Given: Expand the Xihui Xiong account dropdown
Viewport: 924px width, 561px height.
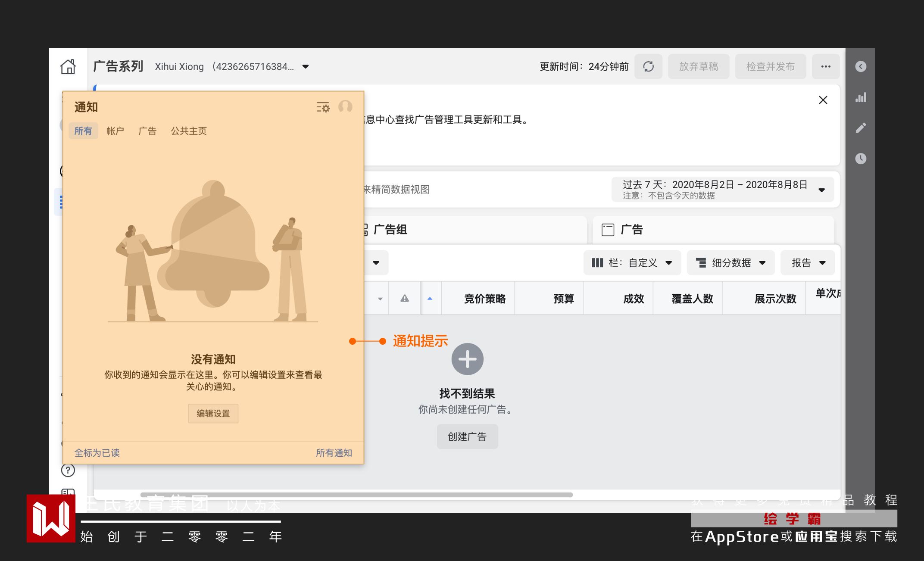Looking at the screenshot, I should tap(306, 66).
